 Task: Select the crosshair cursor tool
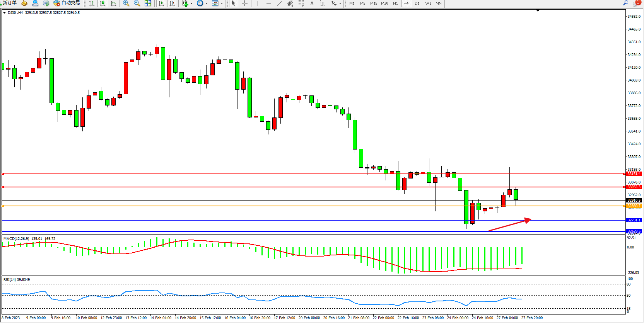tap(244, 3)
